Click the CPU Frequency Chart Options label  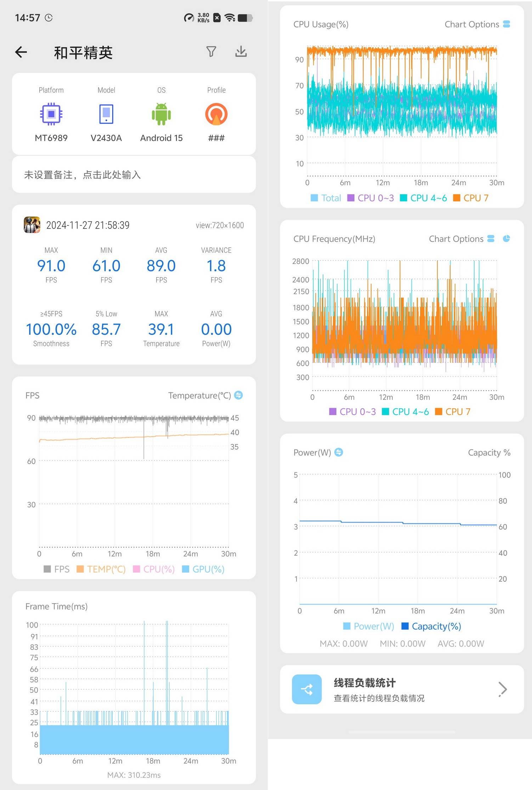[x=456, y=239]
